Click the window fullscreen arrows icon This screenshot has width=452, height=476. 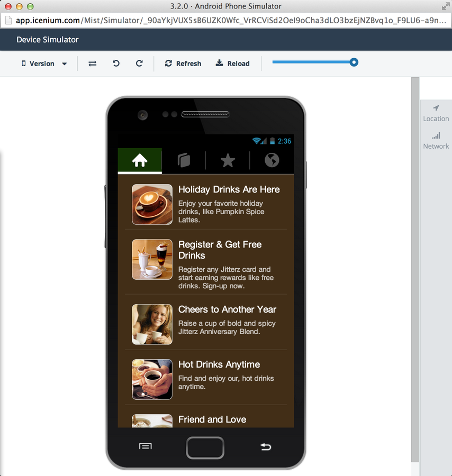pyautogui.click(x=446, y=6)
